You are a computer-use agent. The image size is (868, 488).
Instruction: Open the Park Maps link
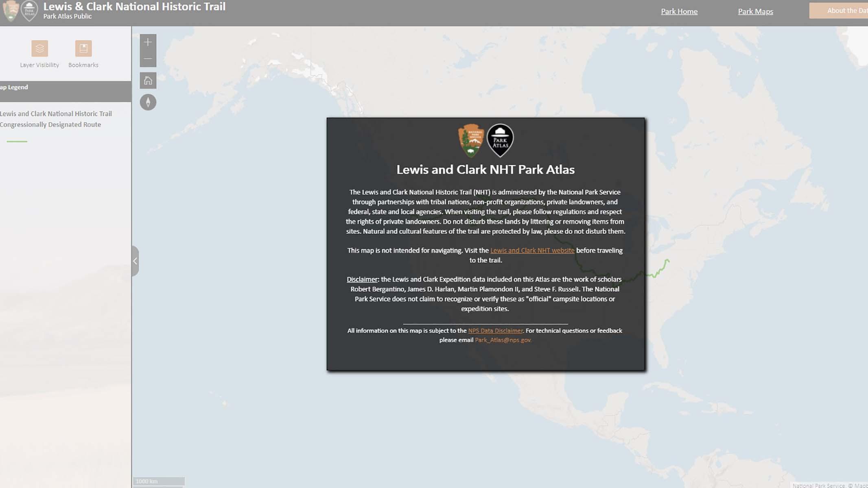point(756,11)
